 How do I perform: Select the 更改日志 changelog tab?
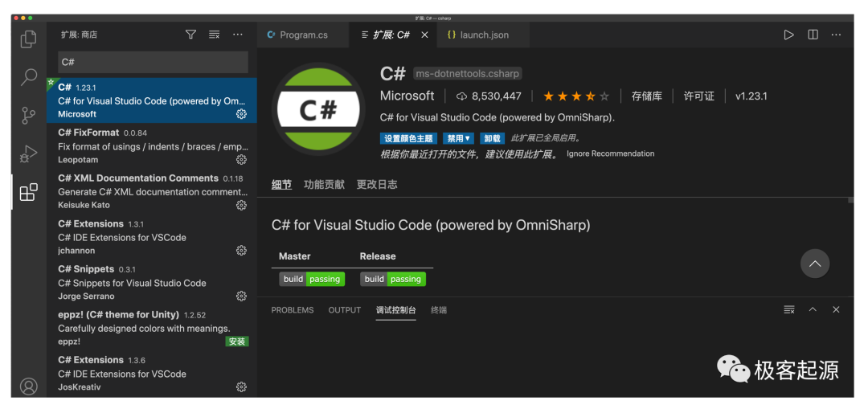point(377,185)
